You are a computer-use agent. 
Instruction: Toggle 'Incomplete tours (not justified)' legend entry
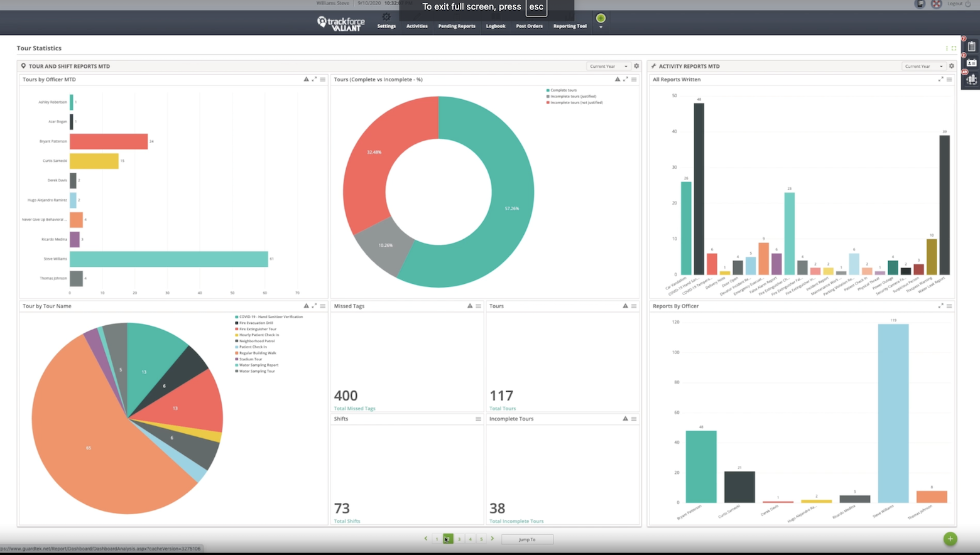575,102
